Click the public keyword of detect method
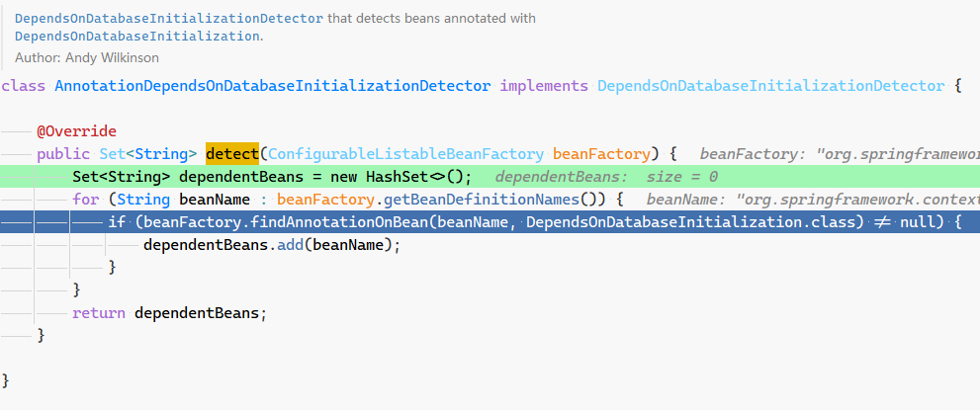The image size is (980, 410). pos(63,154)
